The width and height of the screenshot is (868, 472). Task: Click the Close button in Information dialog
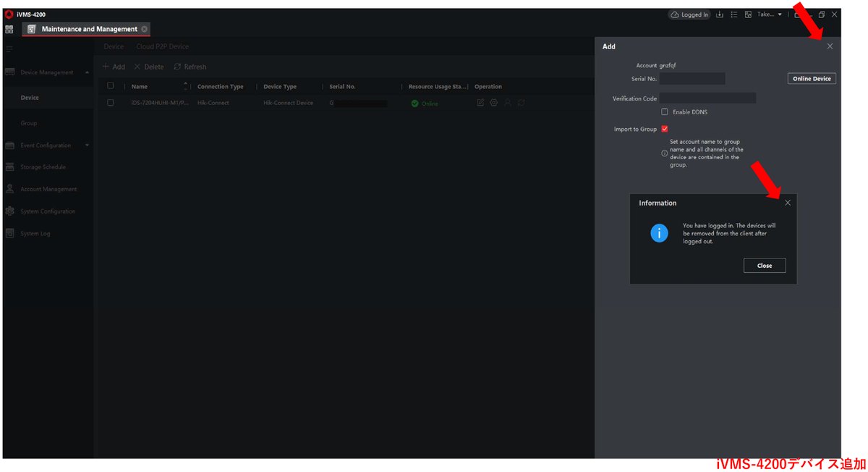(765, 266)
